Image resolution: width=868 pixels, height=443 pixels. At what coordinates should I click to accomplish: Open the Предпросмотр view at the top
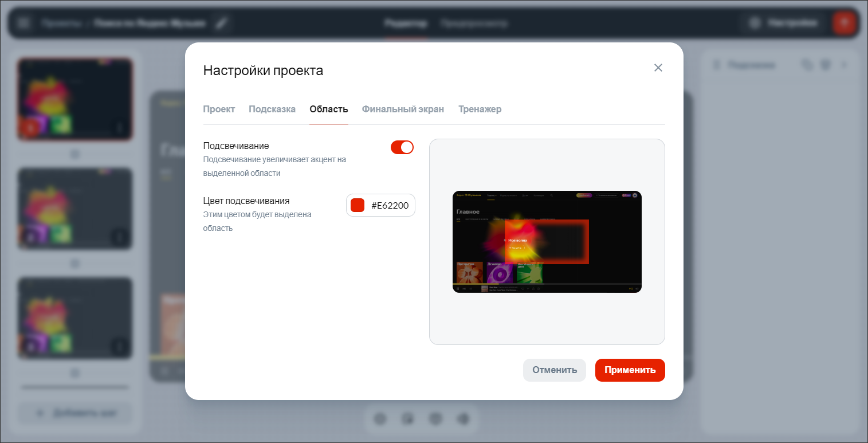pyautogui.click(x=475, y=23)
